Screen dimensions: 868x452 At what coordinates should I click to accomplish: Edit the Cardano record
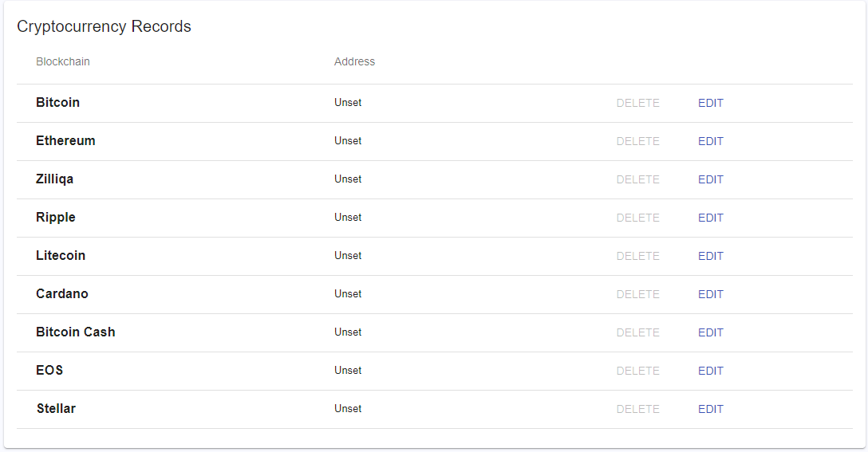tap(710, 294)
